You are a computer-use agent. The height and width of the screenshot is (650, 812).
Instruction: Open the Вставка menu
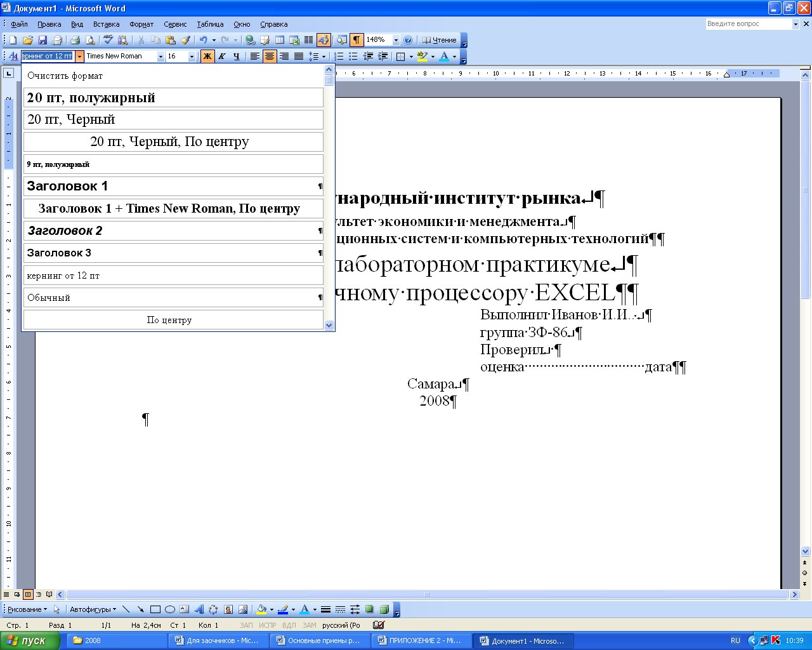[106, 24]
